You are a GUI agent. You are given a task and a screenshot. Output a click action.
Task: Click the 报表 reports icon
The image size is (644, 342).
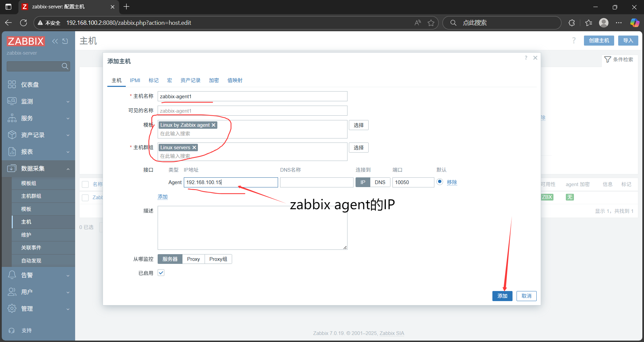tap(12, 152)
